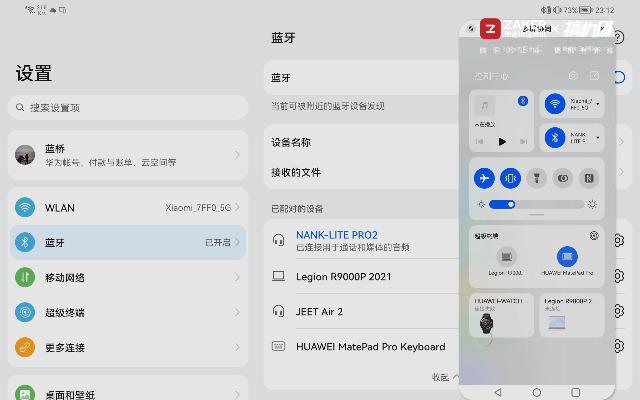The image size is (640, 400).
Task: Open settings gear for NANK-LITE PRO2
Action: [x=618, y=241]
